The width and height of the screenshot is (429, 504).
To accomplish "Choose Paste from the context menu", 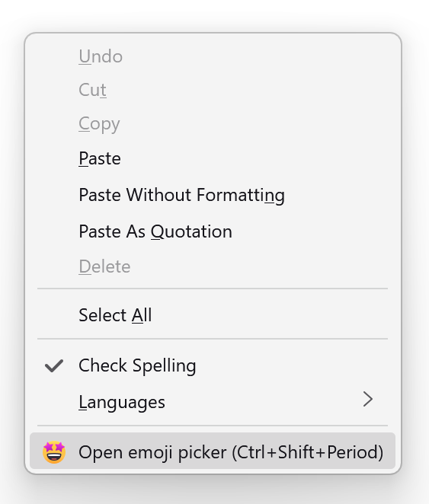I will 213,158.
